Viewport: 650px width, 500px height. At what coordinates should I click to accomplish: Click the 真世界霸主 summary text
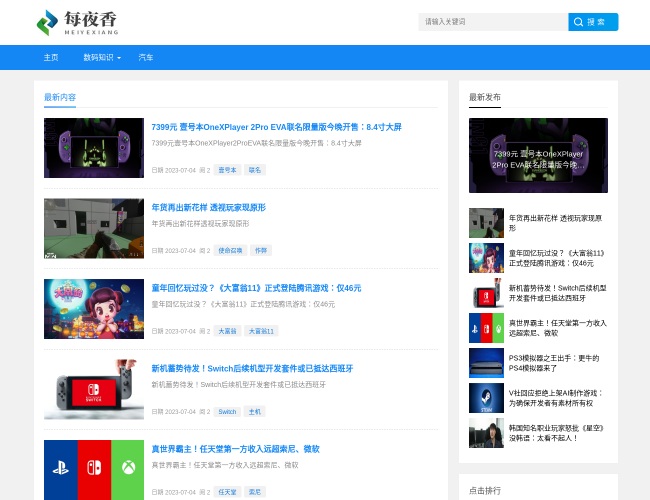point(225,465)
